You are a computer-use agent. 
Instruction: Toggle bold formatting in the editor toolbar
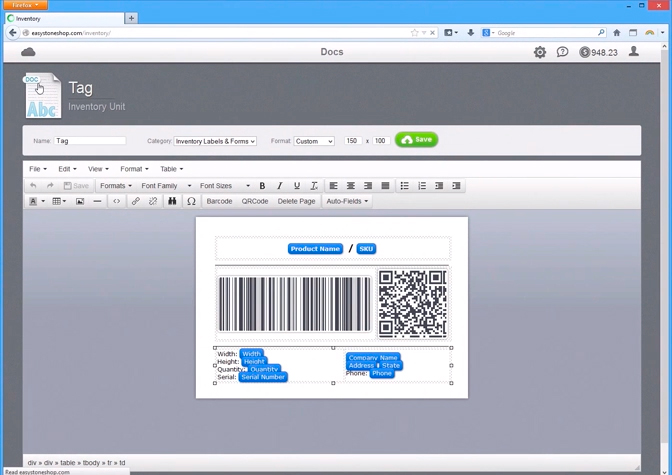pyautogui.click(x=262, y=186)
